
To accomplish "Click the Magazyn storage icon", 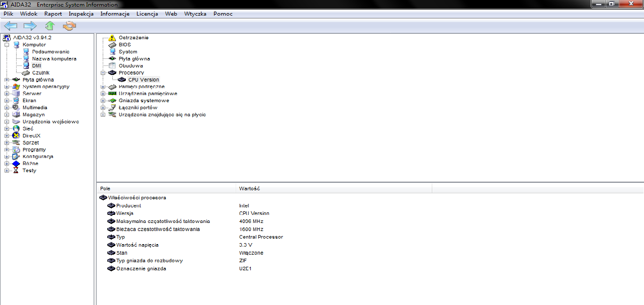I will coord(16,115).
